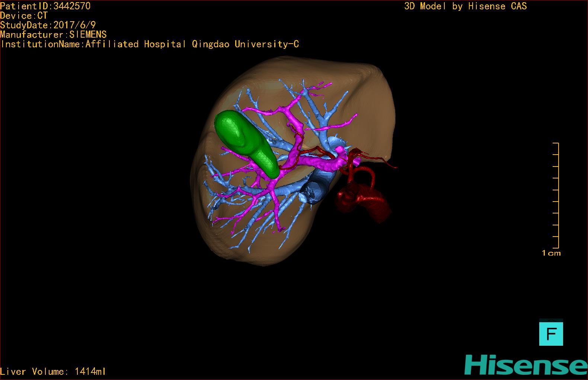Click the InstitutionName Affiliated Hospital text
588x380 pixels.
tap(150, 44)
